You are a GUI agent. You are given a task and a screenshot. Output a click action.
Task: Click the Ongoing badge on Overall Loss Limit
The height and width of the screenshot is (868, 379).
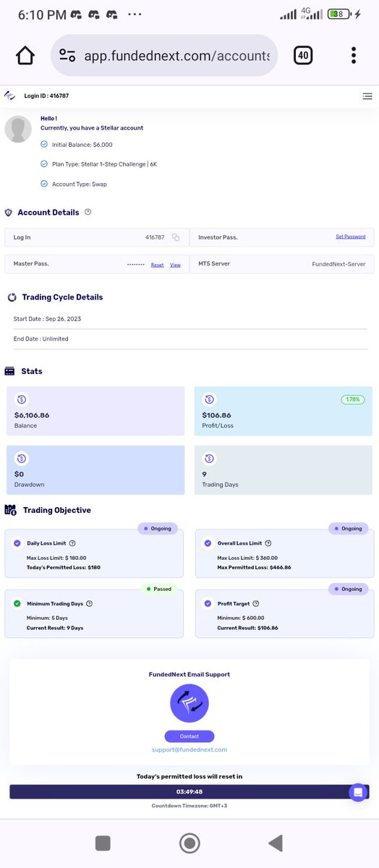pos(349,529)
